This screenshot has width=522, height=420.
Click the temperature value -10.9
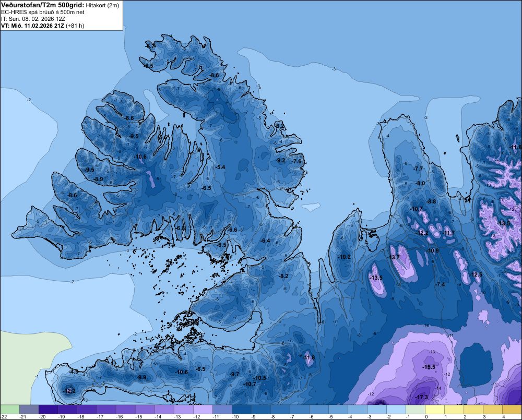tap(432, 250)
